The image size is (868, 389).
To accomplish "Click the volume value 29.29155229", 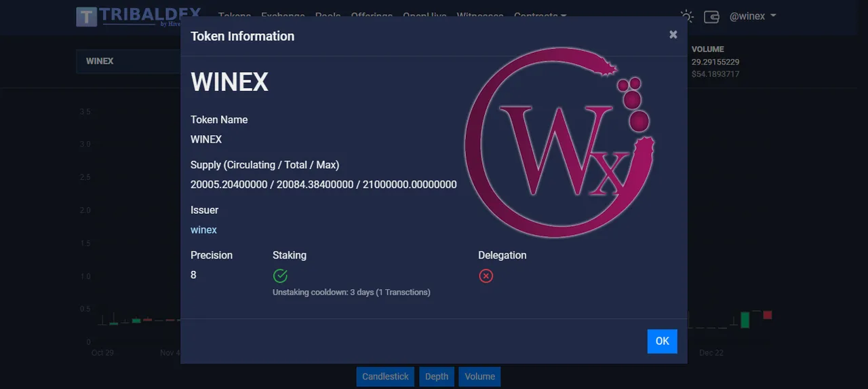I will tap(715, 62).
